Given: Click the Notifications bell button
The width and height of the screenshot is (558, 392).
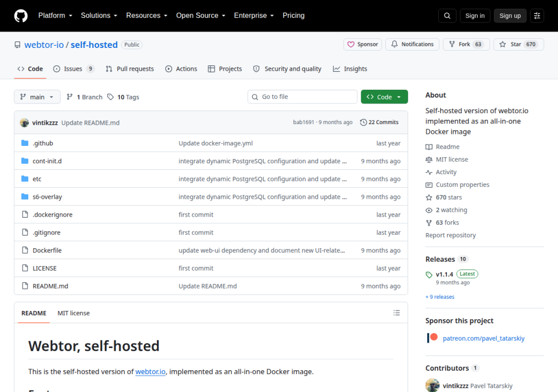Looking at the screenshot, I should pos(413,45).
